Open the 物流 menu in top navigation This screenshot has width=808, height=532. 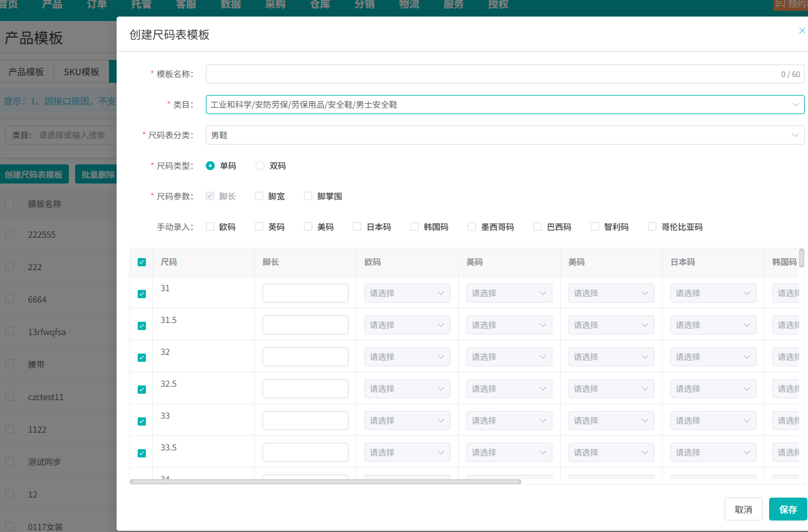409,4
